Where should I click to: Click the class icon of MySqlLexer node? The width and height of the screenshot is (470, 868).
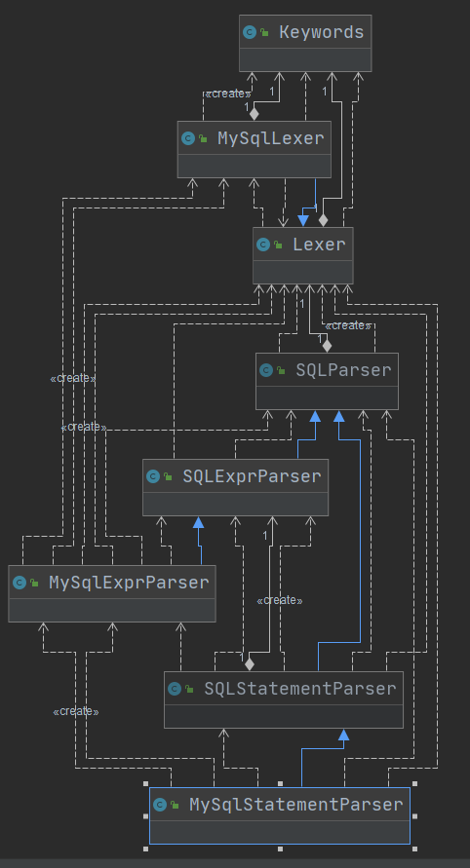188,138
